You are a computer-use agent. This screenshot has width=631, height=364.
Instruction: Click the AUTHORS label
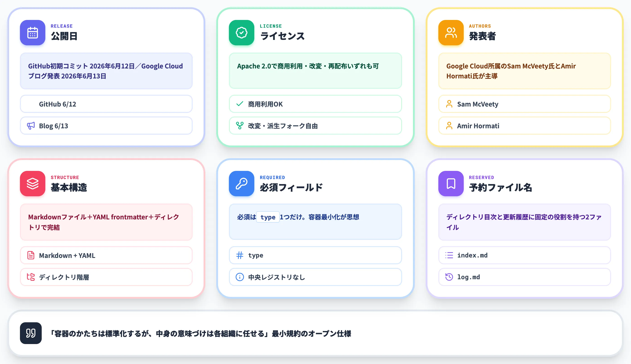tap(480, 26)
